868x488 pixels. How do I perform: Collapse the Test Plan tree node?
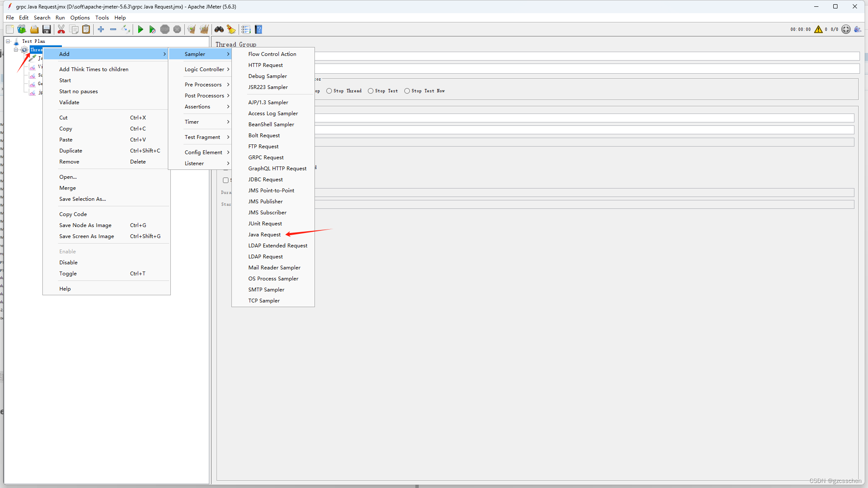[8, 41]
